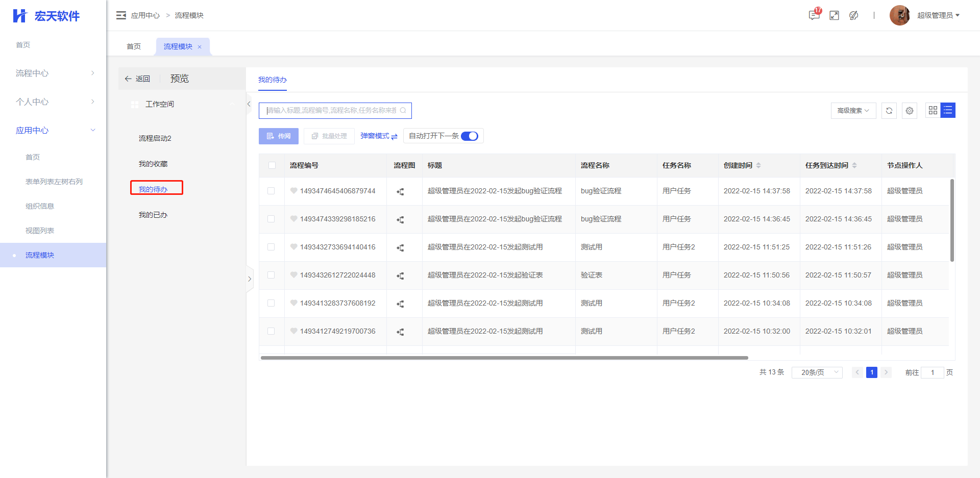Open the 20条/页 page size dropdown
This screenshot has width=980, height=478.
pyautogui.click(x=817, y=372)
